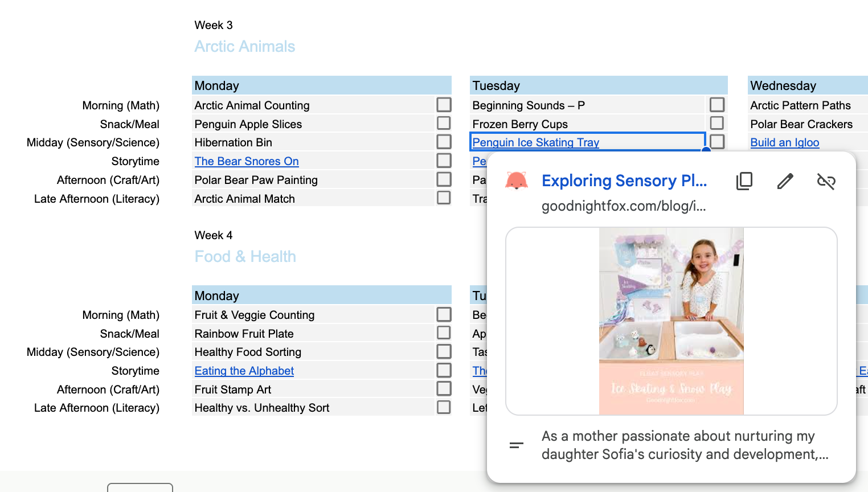Select the Frozen Berry Cups cell
The image size is (868, 492).
tap(587, 124)
